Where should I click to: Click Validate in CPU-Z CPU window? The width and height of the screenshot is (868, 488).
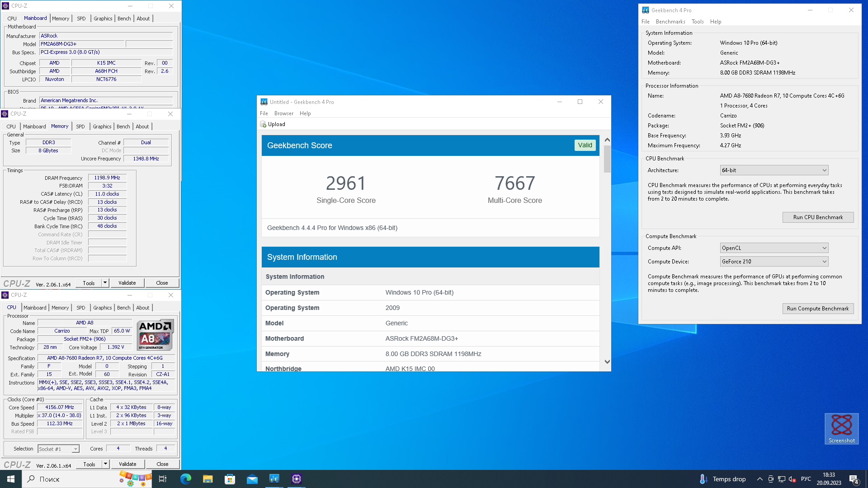point(127,464)
